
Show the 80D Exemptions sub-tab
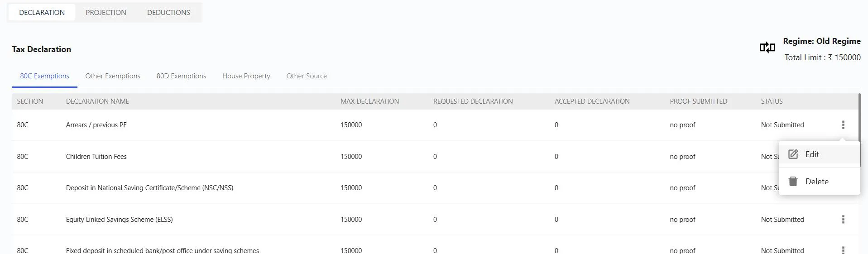pos(181,76)
